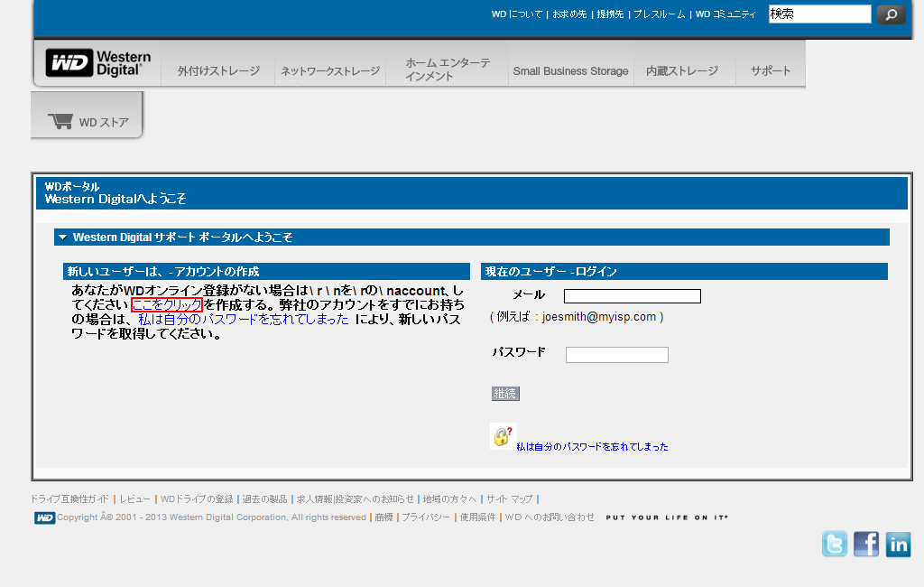The width and height of the screenshot is (924, 587).
Task: Open the 投資家へのお知らせ footer link
Action: pyautogui.click(x=374, y=499)
